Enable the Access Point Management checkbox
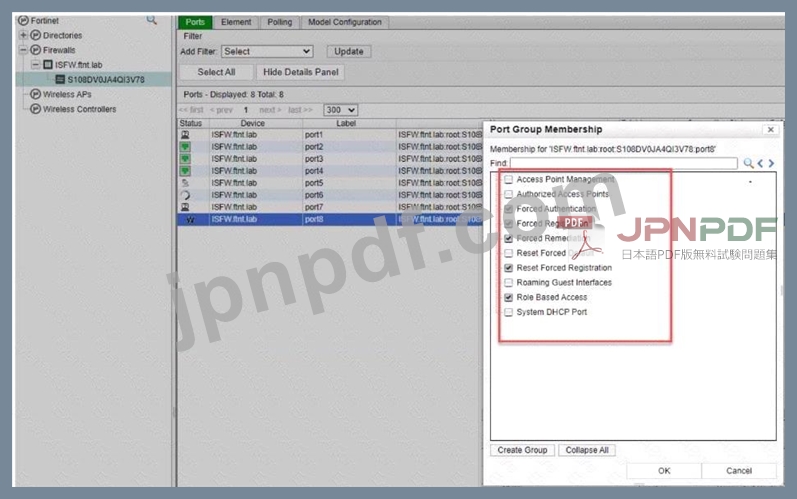This screenshot has height=499, width=797. pos(509,180)
